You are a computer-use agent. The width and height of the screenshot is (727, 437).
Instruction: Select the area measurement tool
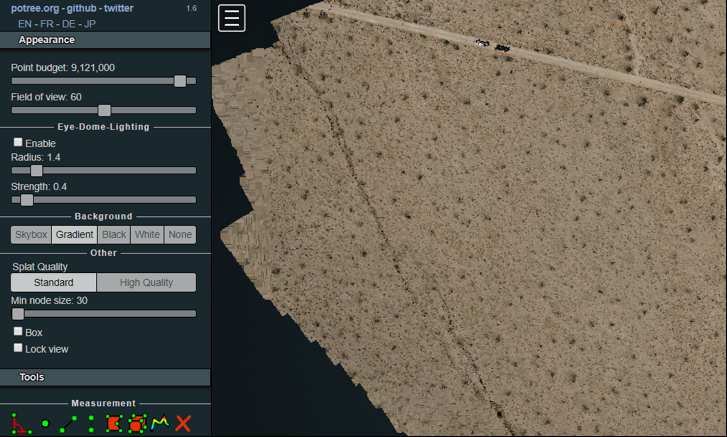[114, 424]
